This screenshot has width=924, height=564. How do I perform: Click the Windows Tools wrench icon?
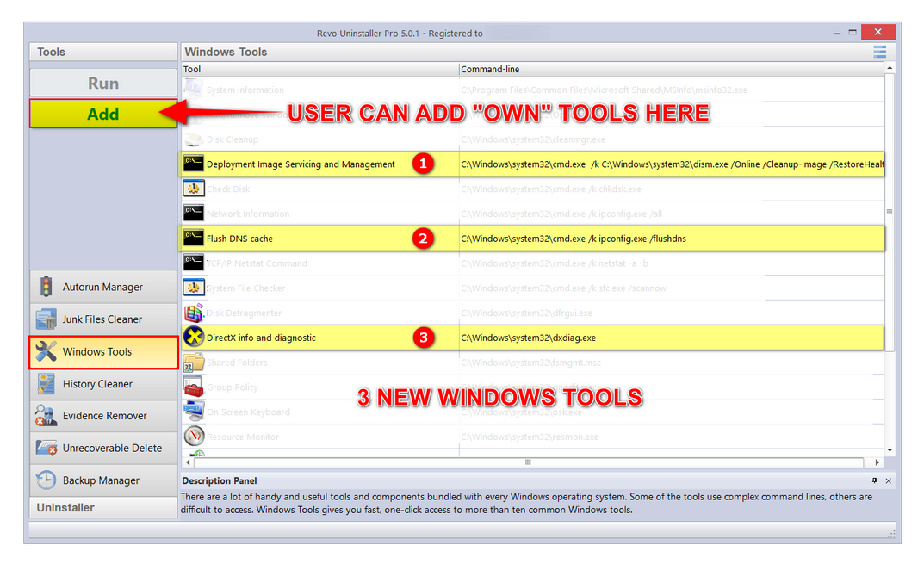coord(46,351)
